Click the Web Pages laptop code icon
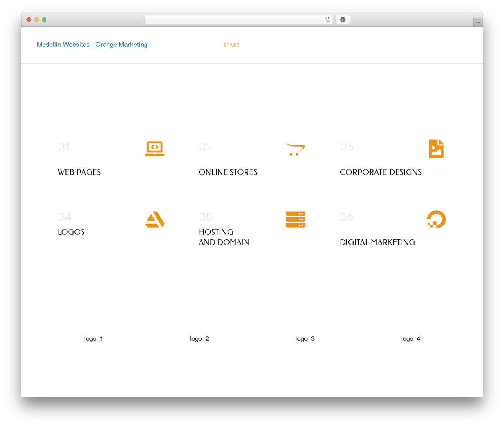The height and width of the screenshot is (427, 504). [154, 149]
